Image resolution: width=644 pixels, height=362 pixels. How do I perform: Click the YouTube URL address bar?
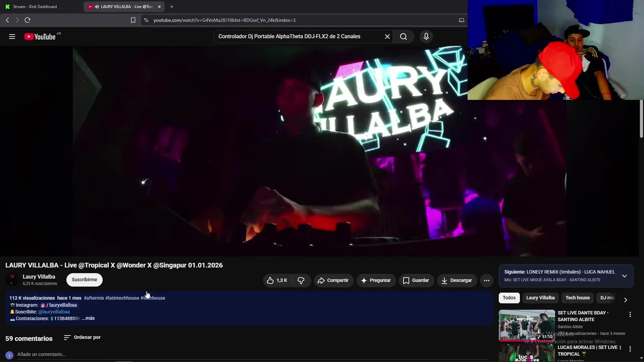(x=302, y=20)
